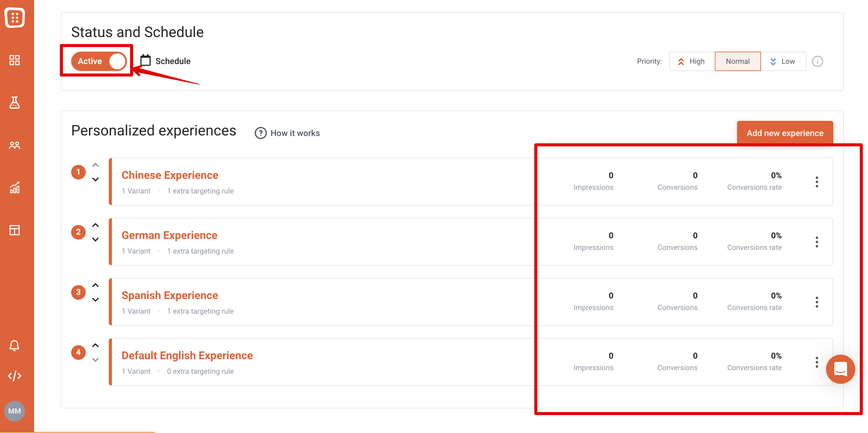Open the dashboard grid icon in sidebar
This screenshot has height=433, width=868.
(15, 60)
